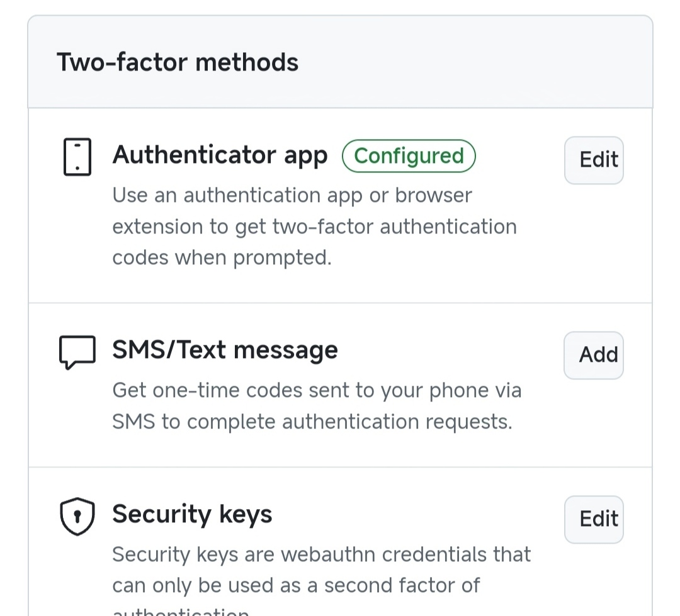Edit the Authenticator app method
This screenshot has width=680, height=616.
click(x=594, y=160)
